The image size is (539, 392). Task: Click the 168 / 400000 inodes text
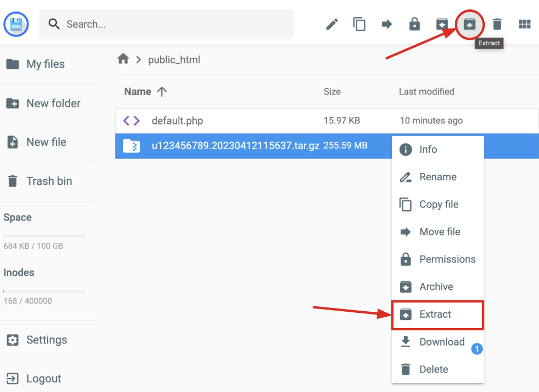pyautogui.click(x=27, y=301)
